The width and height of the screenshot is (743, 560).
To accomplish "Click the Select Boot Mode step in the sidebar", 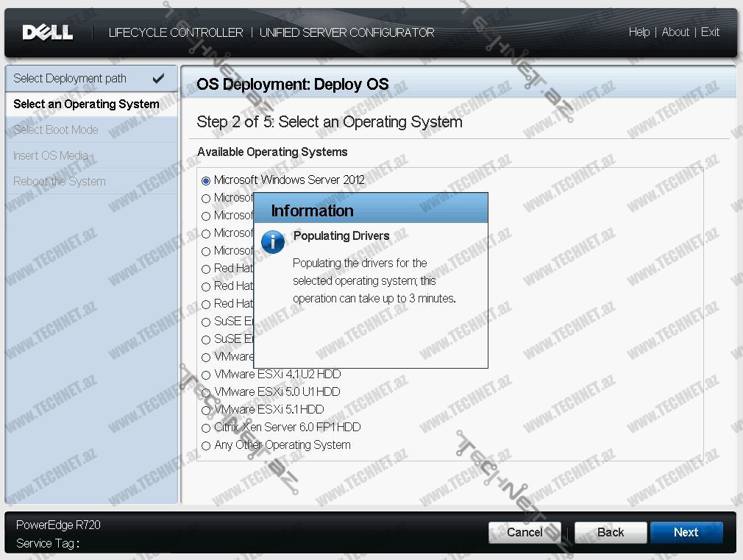I will 56,130.
